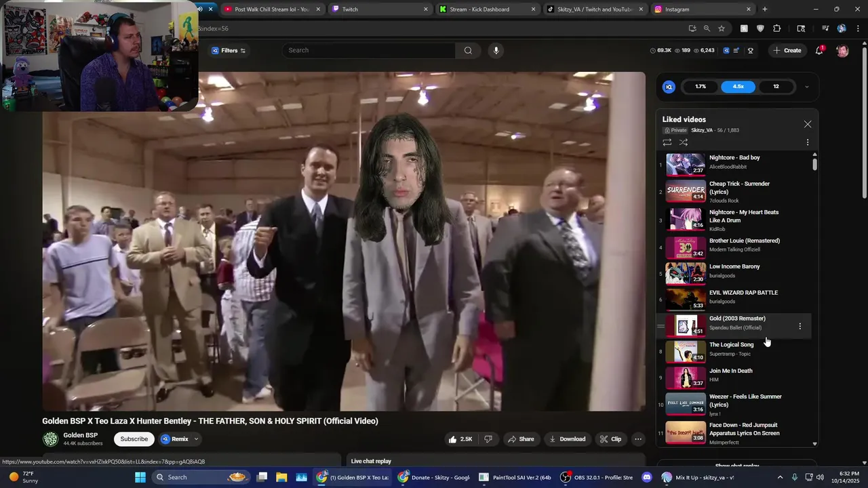Viewport: 868px width, 488px height.
Task: Click the shield extension icon
Action: pyautogui.click(x=760, y=28)
